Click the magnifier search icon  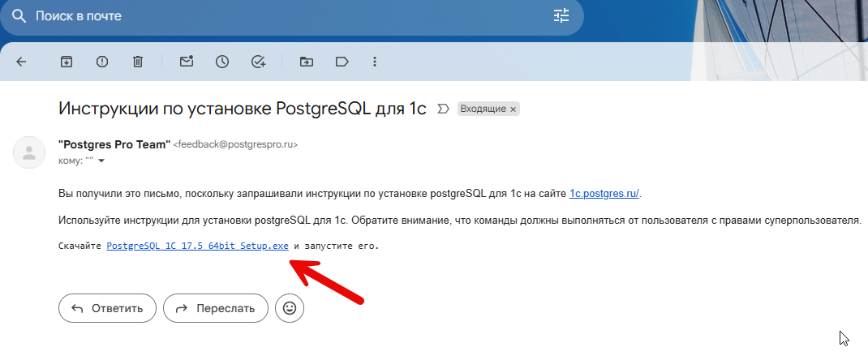click(18, 15)
